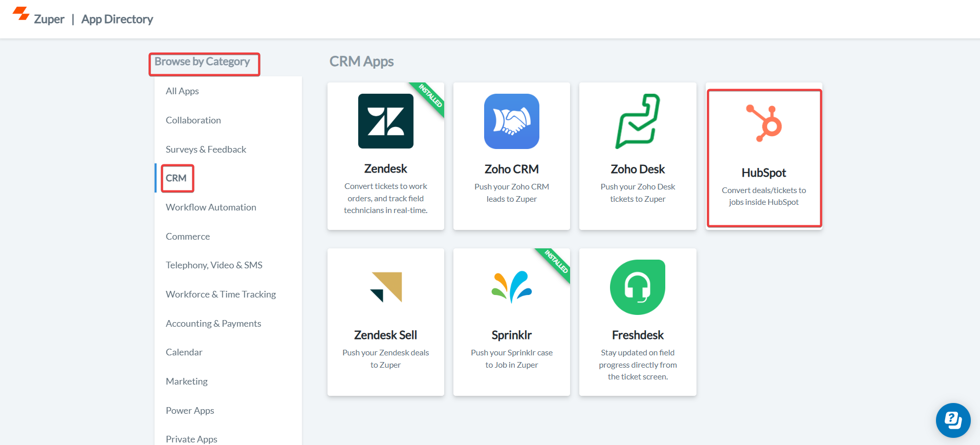Open the Freshdesk app title
Screen dimensions: 980x445
pyautogui.click(x=638, y=335)
